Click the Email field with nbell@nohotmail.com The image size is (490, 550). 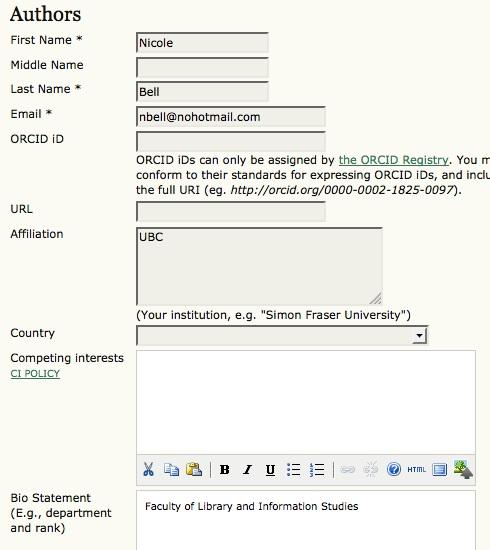pos(231,117)
